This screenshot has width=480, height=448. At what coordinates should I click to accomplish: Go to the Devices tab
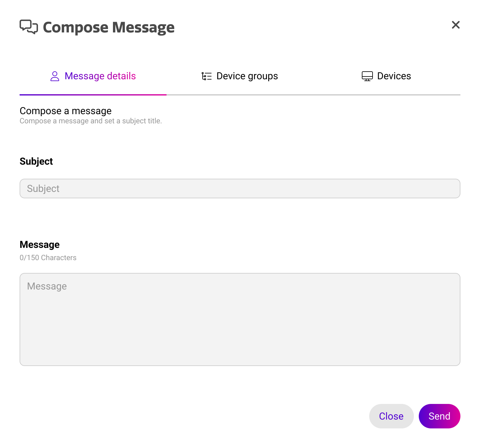click(x=394, y=76)
